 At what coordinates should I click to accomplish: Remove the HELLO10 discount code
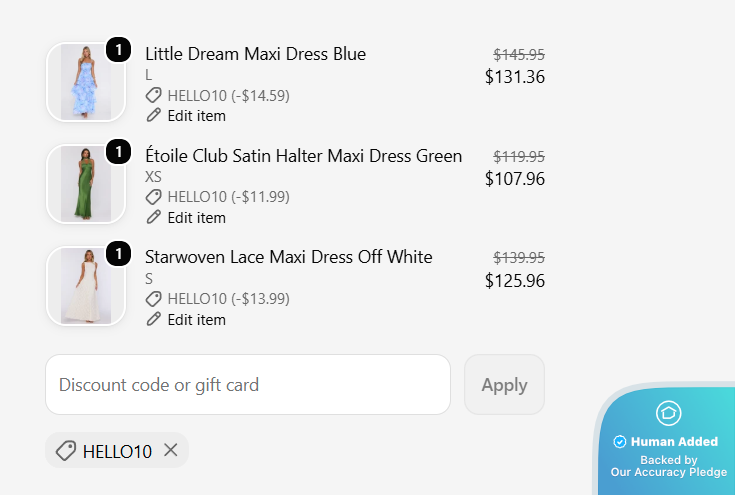(x=171, y=450)
